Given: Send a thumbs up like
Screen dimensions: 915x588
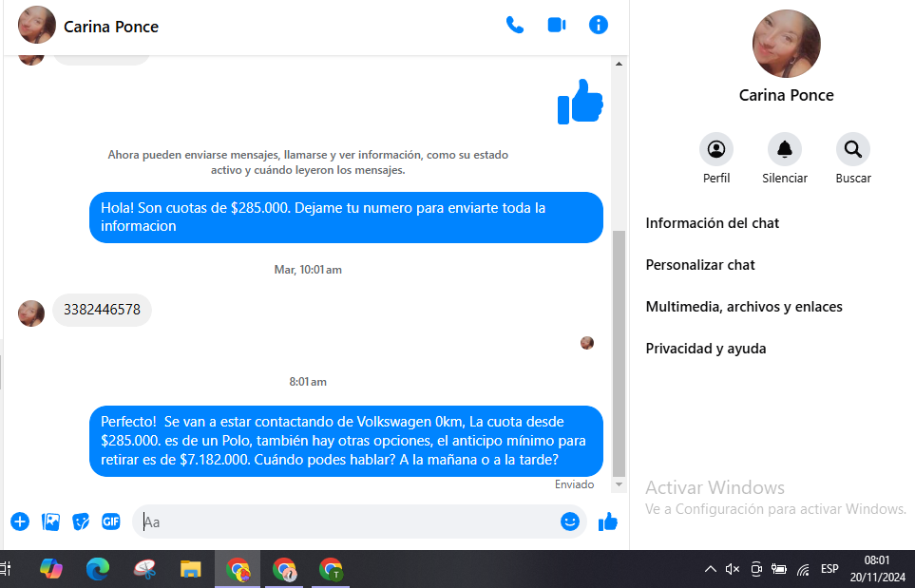Looking at the screenshot, I should (x=608, y=522).
